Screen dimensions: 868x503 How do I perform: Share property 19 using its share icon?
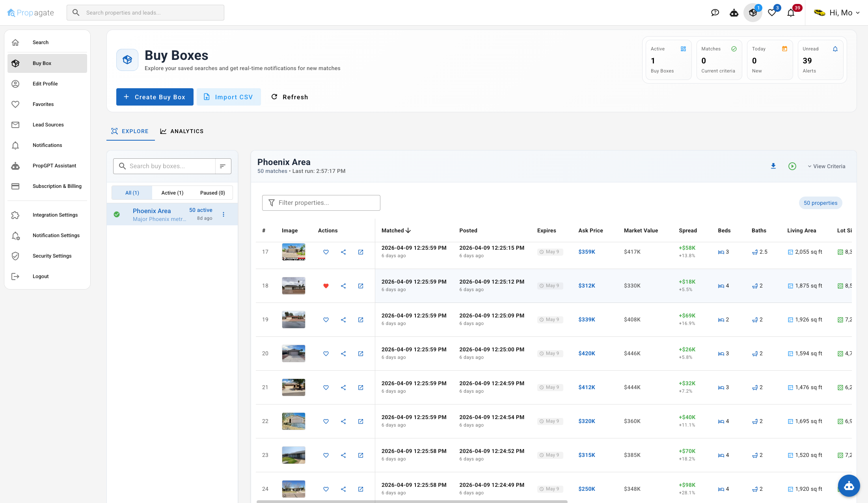point(343,319)
